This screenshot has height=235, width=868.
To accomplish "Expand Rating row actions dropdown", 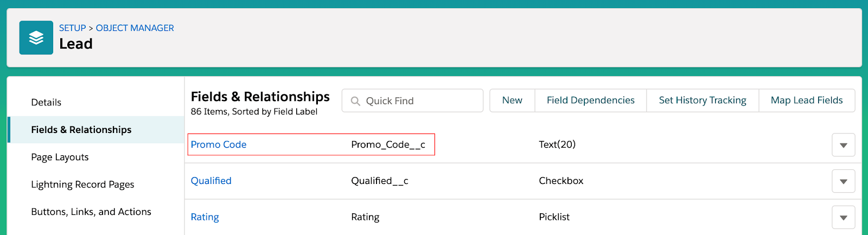I will 843,218.
